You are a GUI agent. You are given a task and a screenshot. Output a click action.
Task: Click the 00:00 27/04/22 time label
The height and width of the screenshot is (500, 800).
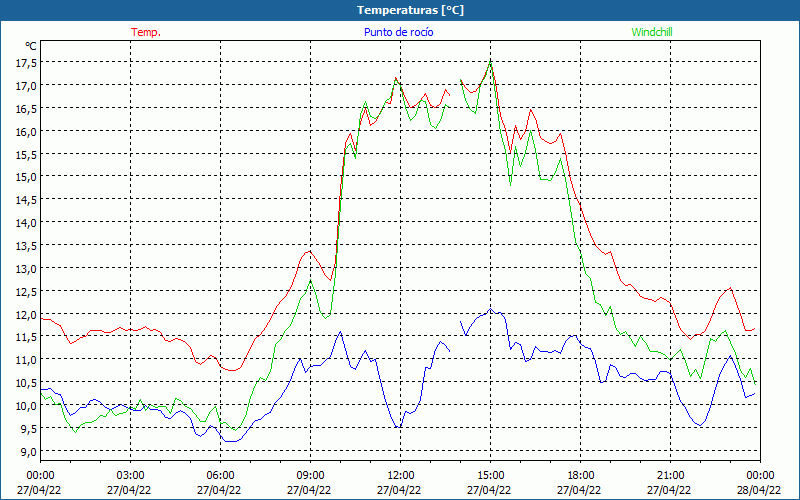point(39,483)
